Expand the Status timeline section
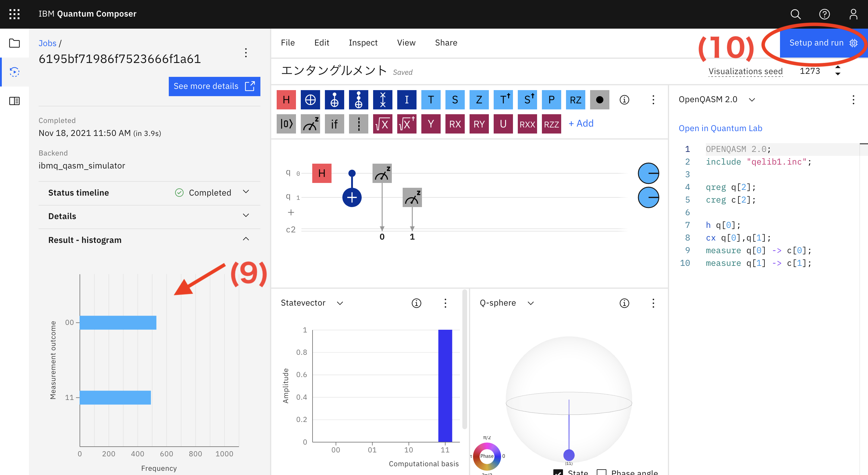 tap(246, 192)
